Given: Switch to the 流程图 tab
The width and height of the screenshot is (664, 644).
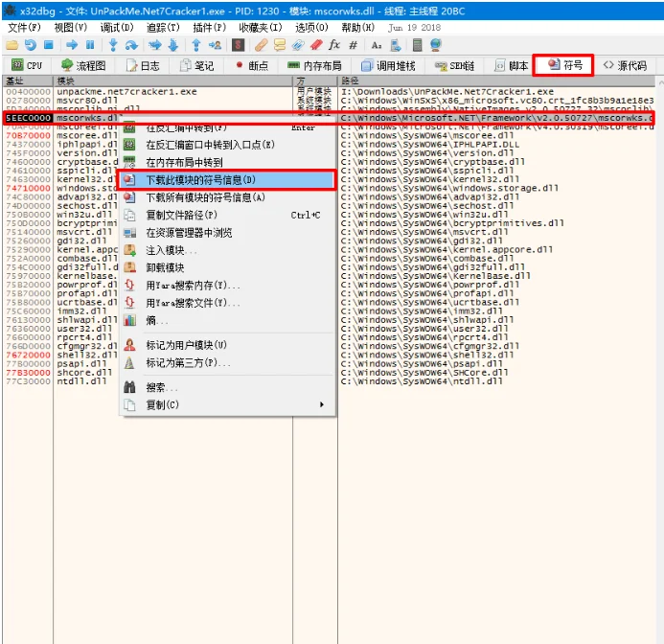Looking at the screenshot, I should coord(83,66).
